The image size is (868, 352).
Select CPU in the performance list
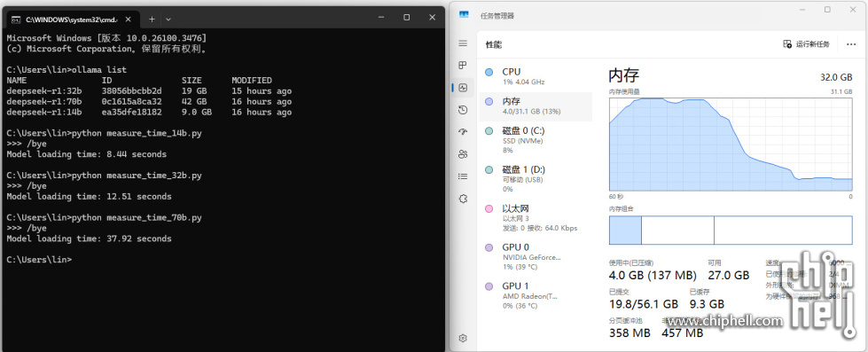536,76
